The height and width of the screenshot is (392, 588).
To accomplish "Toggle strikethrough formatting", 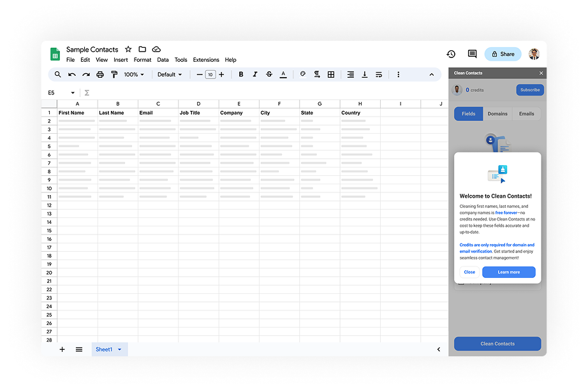I will [x=269, y=75].
